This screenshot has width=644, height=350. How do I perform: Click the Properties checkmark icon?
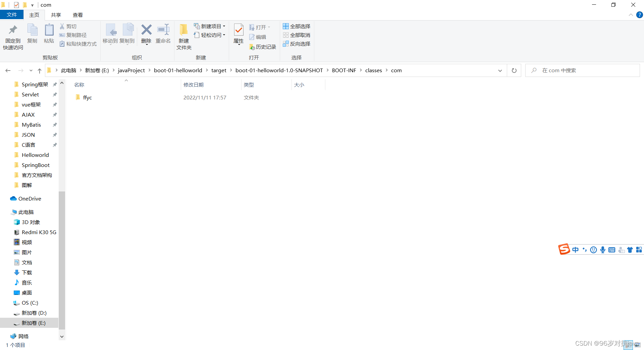[238, 30]
